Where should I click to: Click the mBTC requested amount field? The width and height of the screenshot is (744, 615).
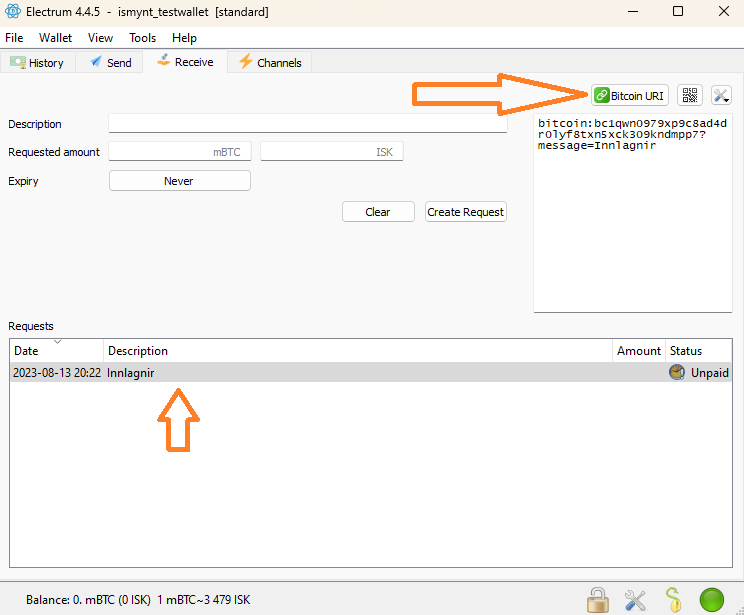point(180,152)
